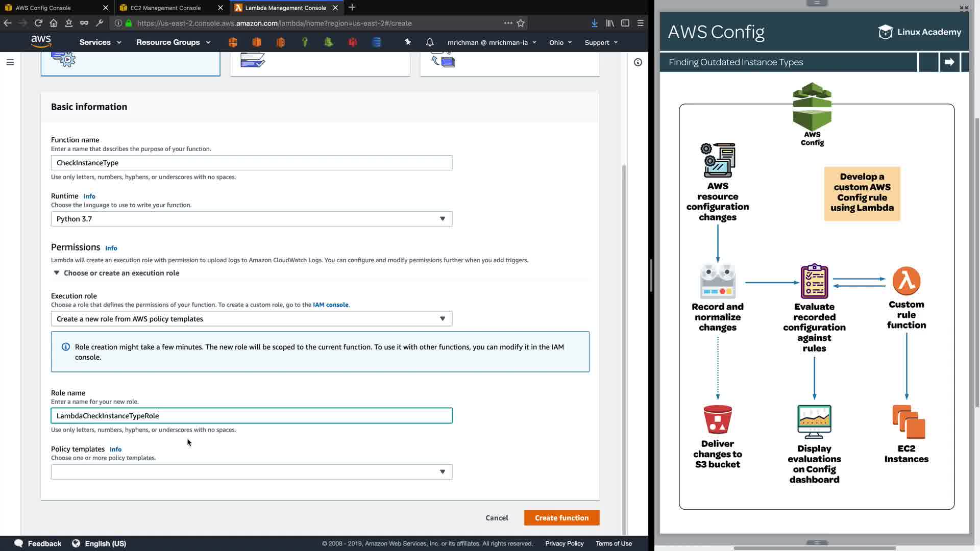
Task: Switch to the EC2 Management Console tab
Action: point(165,8)
